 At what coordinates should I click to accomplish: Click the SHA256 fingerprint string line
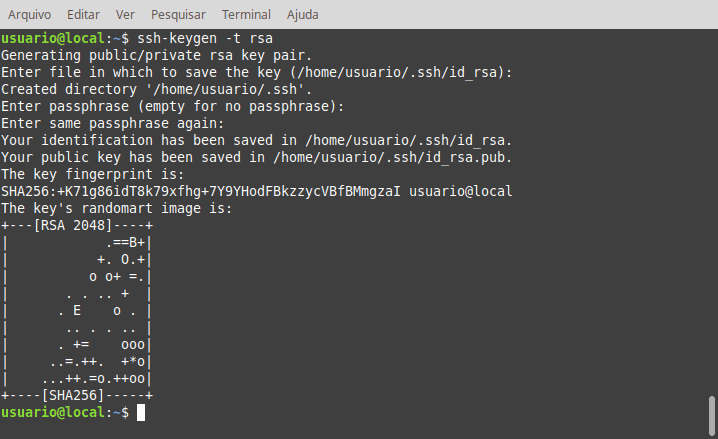pyautogui.click(x=256, y=191)
